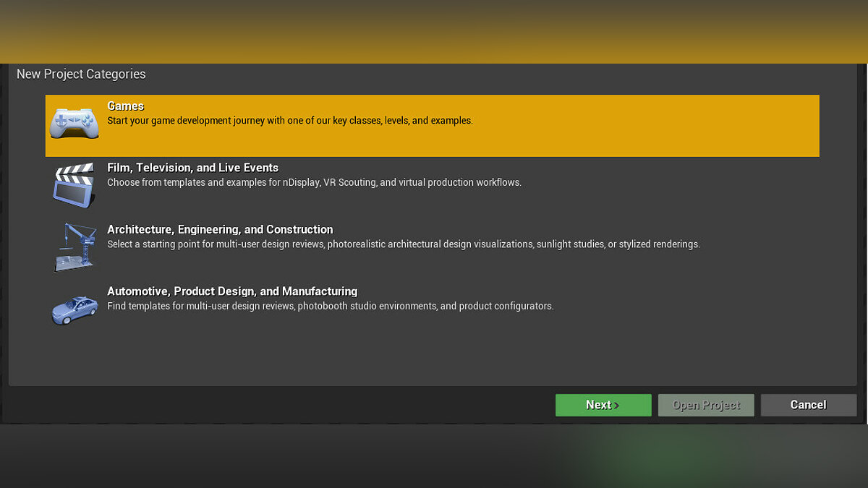The image size is (868, 488).
Task: Click the Film clapperboard icon
Action: tap(74, 184)
